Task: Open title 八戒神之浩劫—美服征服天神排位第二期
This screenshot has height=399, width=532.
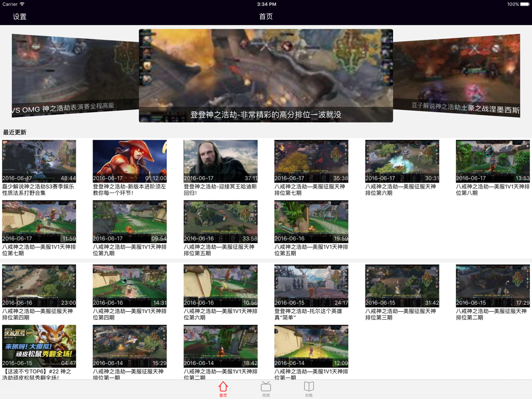Action: tap(491, 314)
